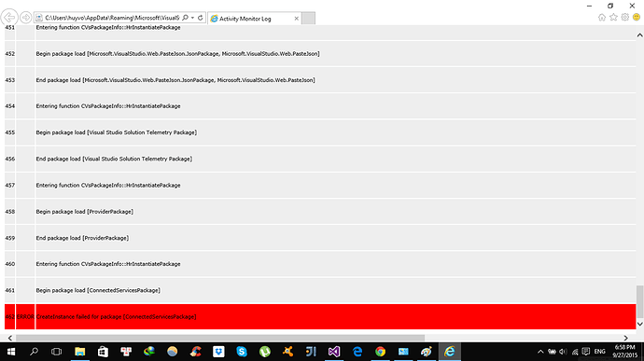Open Skype from the taskbar

[242, 352]
